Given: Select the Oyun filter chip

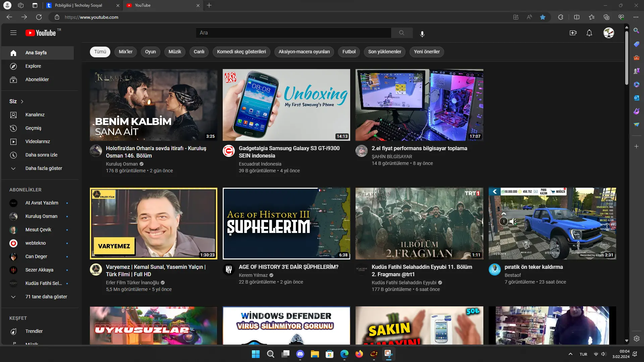Looking at the screenshot, I should pos(150,52).
